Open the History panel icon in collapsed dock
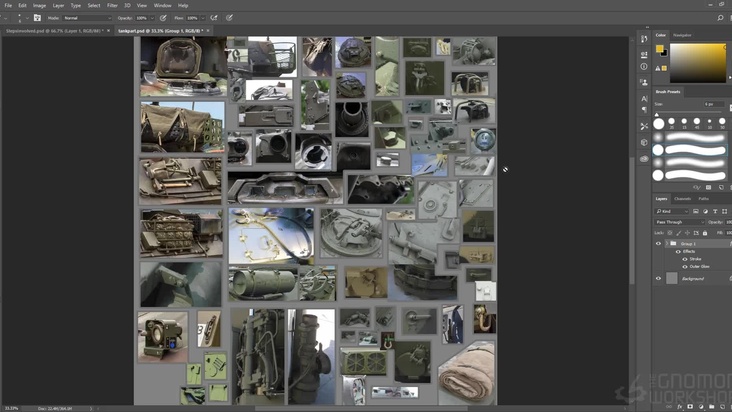This screenshot has height=412, width=732. [644, 39]
